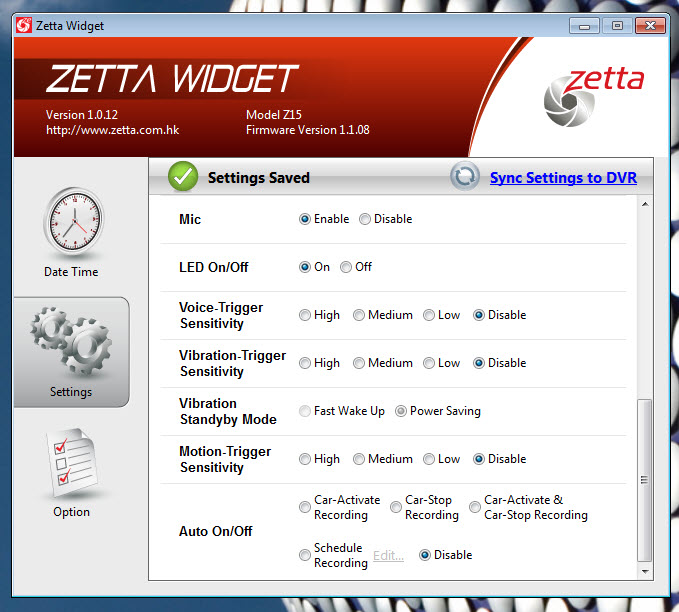Click the Vibration Standyby Mode label
This screenshot has height=612, width=679.
[x=228, y=411]
